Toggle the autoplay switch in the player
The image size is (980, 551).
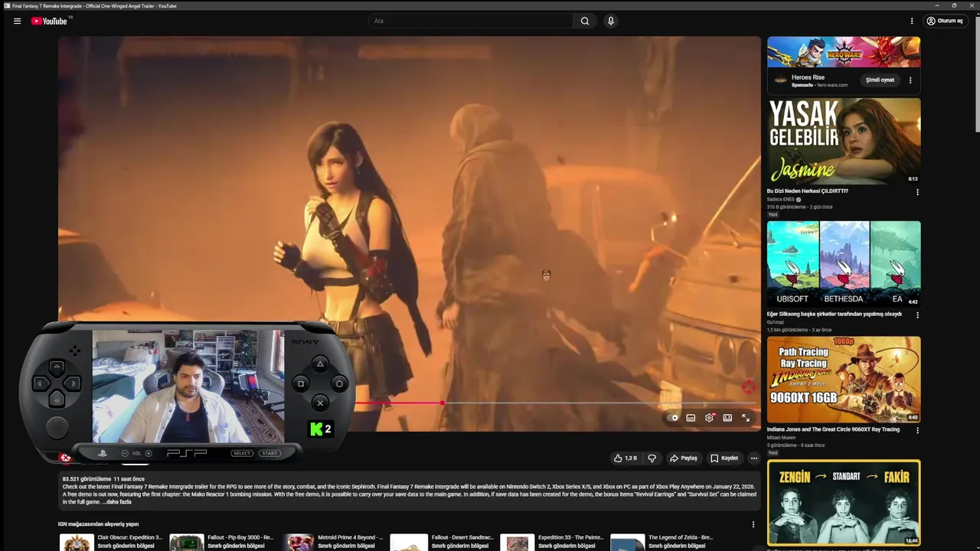coord(673,418)
